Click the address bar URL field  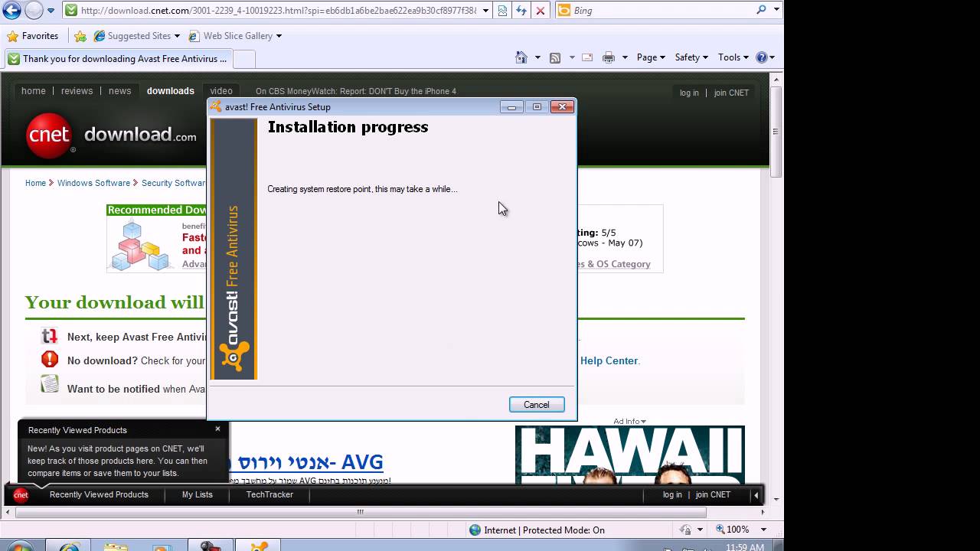coord(279,11)
